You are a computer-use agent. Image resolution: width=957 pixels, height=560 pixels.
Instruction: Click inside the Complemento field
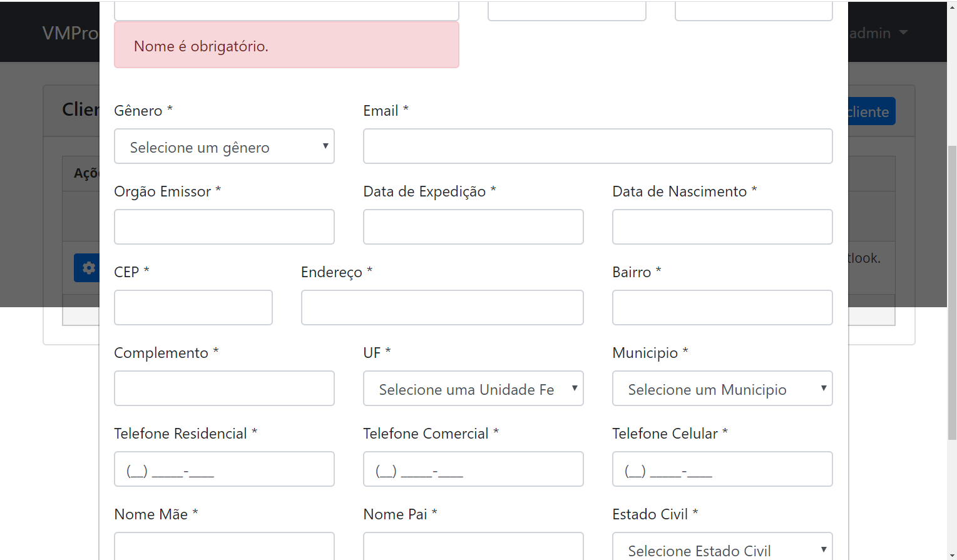pos(224,388)
